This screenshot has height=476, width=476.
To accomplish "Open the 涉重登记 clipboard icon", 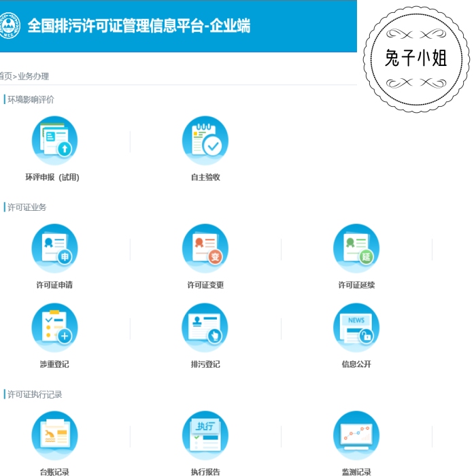I will (54, 328).
